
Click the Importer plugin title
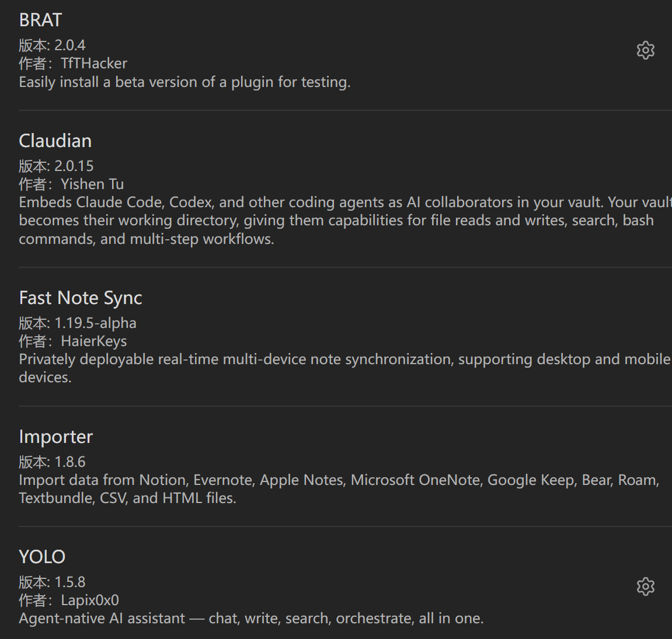(55, 437)
